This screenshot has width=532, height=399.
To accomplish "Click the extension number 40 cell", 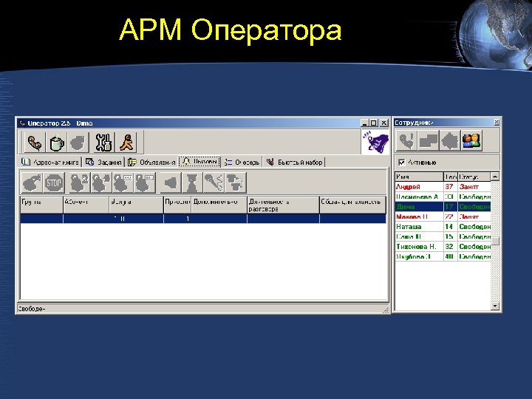I will [451, 256].
